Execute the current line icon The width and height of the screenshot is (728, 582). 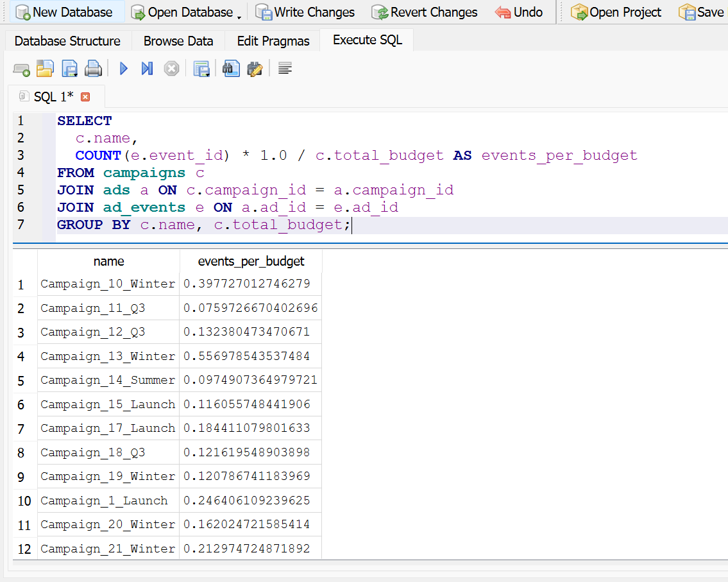147,69
